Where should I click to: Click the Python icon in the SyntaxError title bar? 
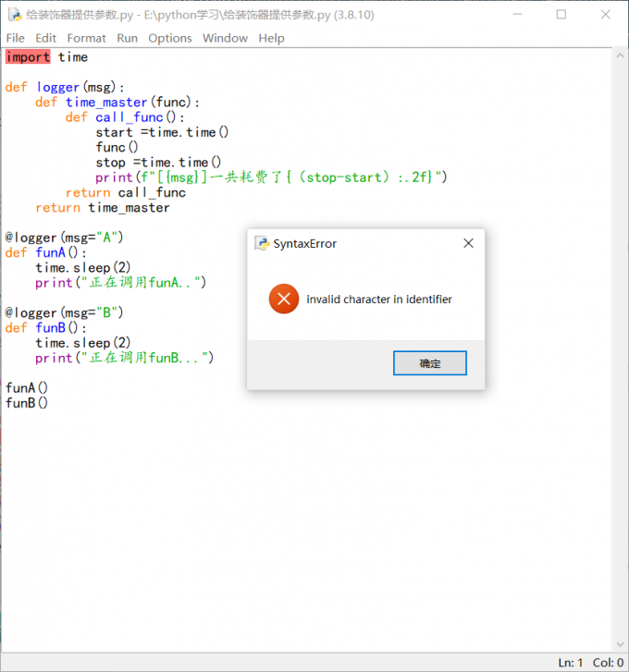[262, 243]
